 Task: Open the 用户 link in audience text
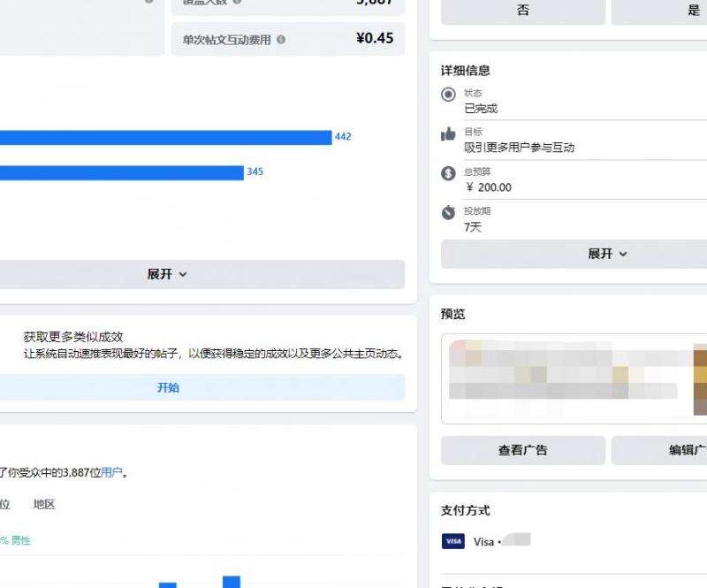[111, 472]
